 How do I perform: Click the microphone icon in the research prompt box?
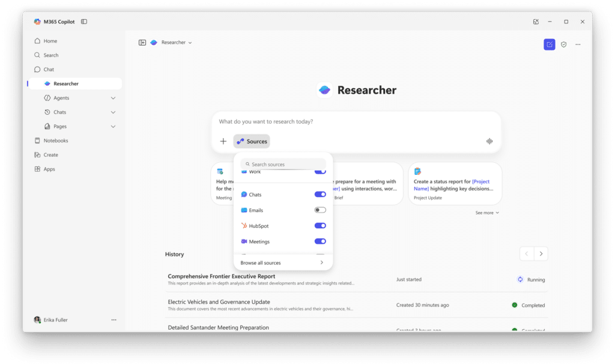pyautogui.click(x=489, y=141)
